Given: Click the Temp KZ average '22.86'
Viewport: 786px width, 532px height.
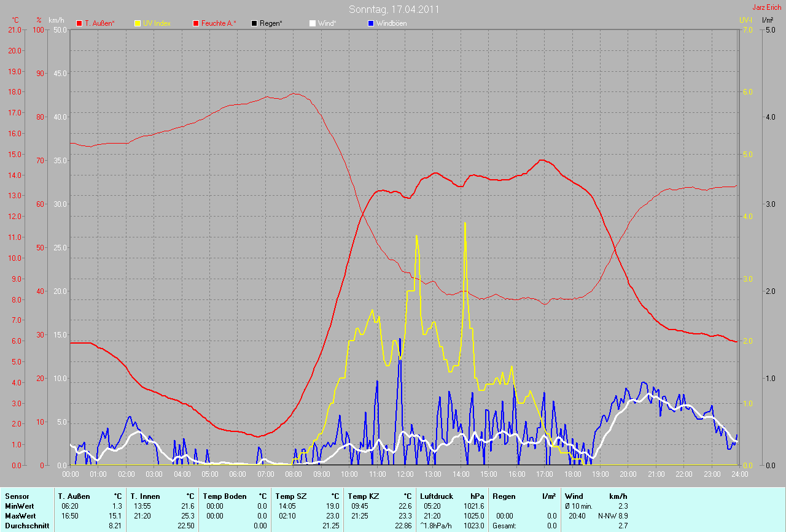Looking at the screenshot, I should click(x=403, y=526).
